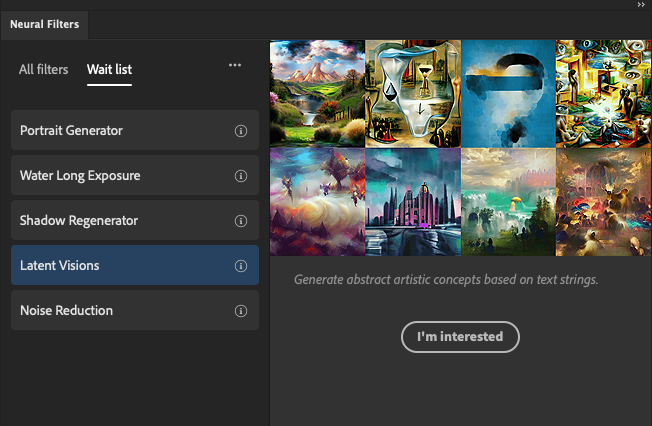Open info for Portrait Generator filter
The image size is (652, 426).
[x=241, y=131]
